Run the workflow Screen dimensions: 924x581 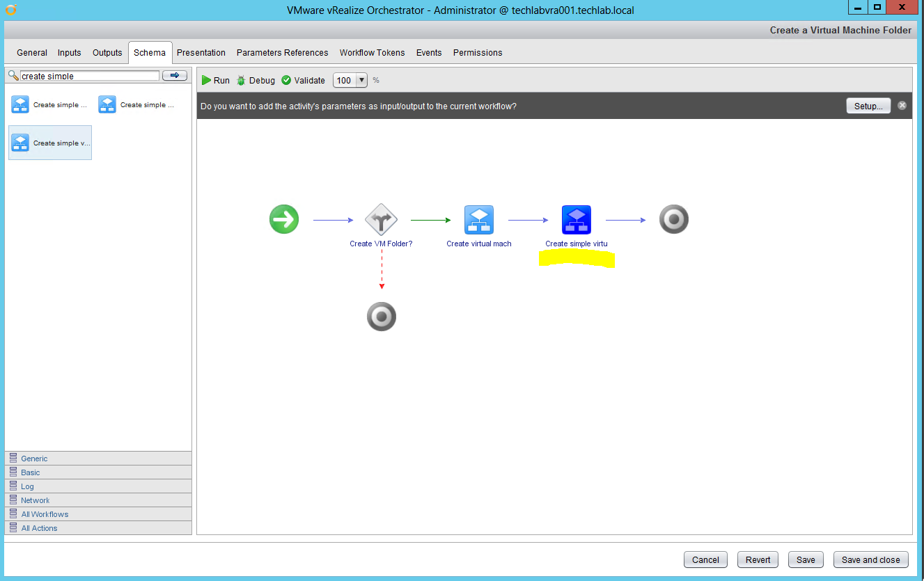[x=215, y=80]
